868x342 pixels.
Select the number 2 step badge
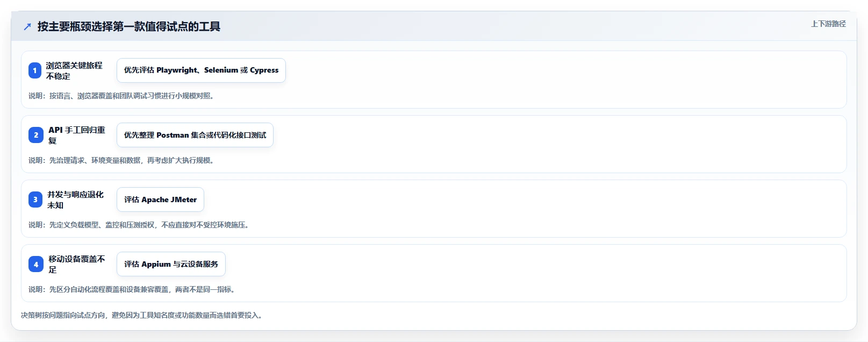tap(36, 135)
